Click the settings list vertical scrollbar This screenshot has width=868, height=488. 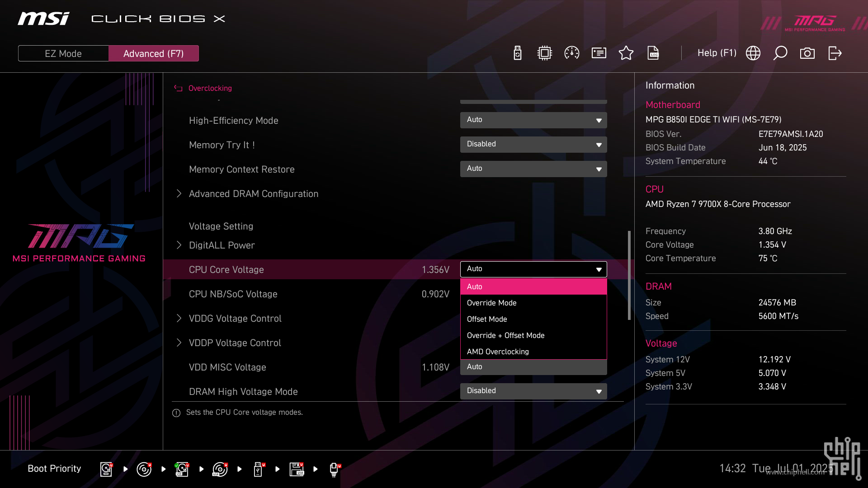[629, 276]
